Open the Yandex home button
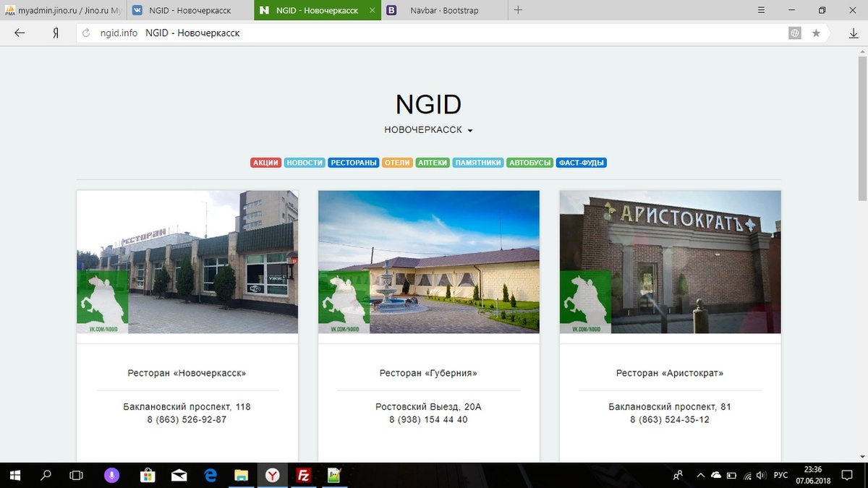 56,33
